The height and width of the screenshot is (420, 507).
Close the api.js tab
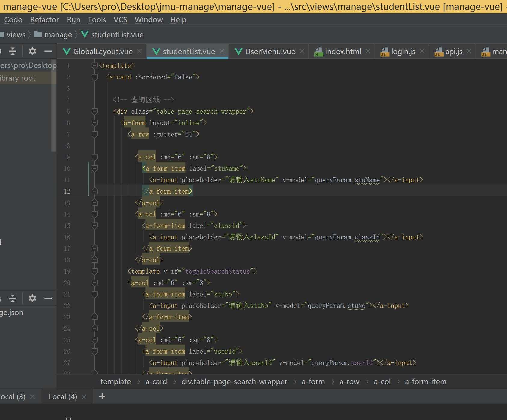[x=469, y=51]
